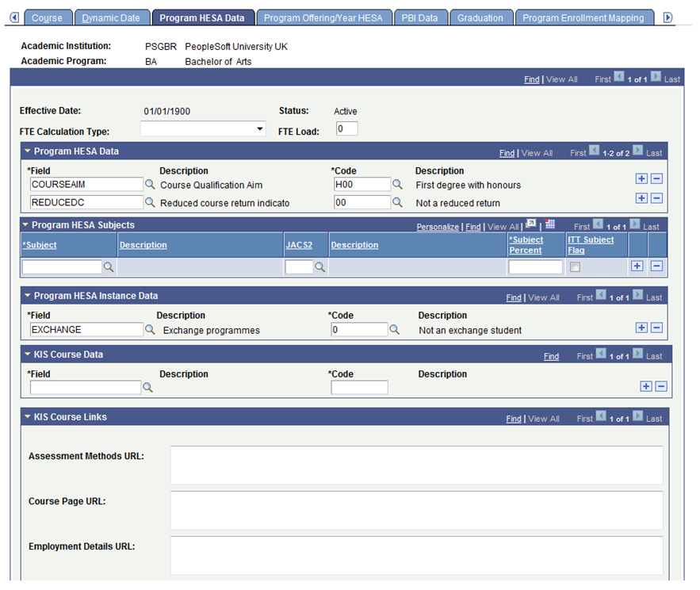This screenshot has width=700, height=590.
Task: Open the FTE Calculation Type dropdown
Action: (259, 128)
